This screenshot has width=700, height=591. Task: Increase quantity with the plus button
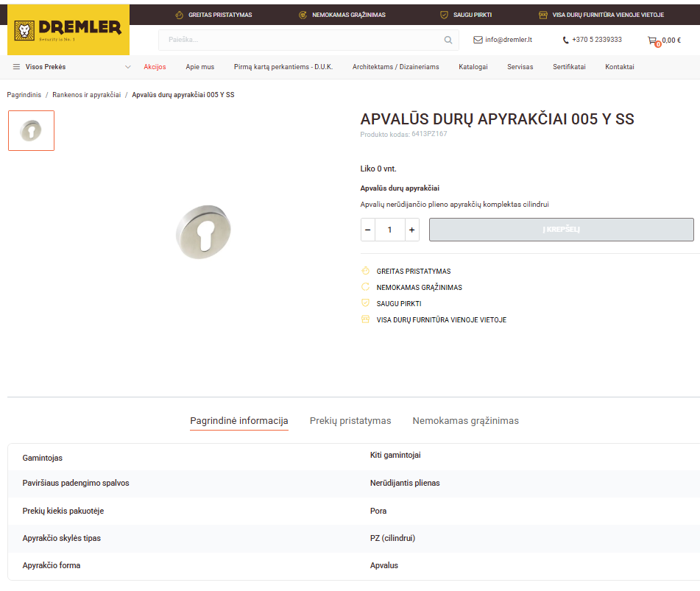tap(411, 230)
